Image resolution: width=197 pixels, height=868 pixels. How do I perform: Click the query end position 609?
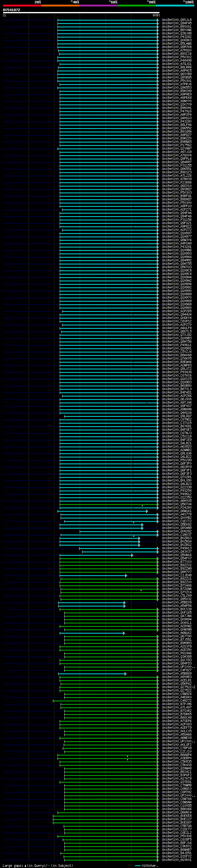(x=155, y=15)
